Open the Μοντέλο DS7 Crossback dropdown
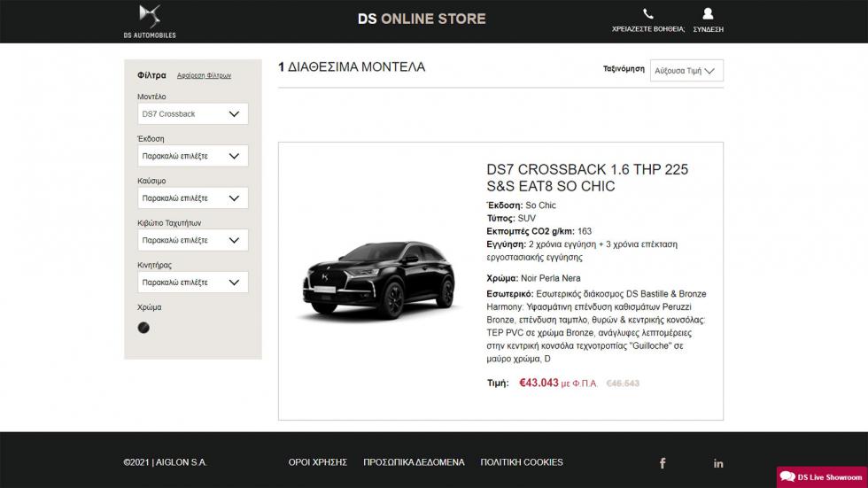The width and height of the screenshot is (868, 488). [193, 114]
